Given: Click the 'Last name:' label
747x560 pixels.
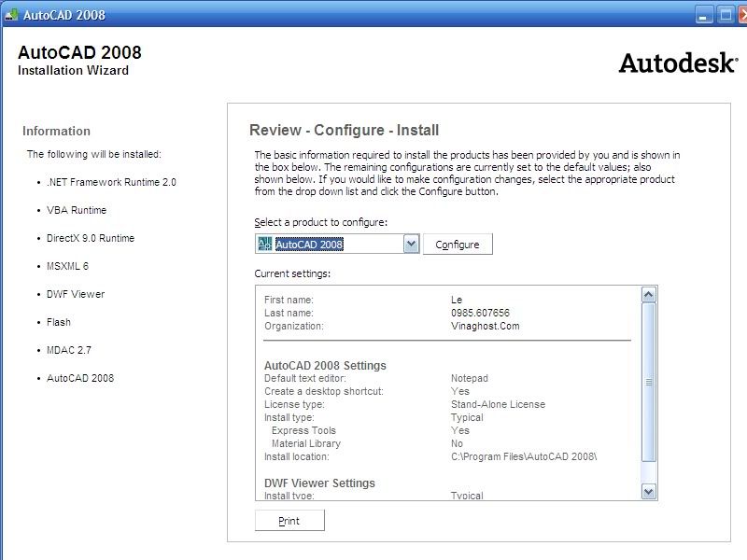Looking at the screenshot, I should click(x=289, y=313).
